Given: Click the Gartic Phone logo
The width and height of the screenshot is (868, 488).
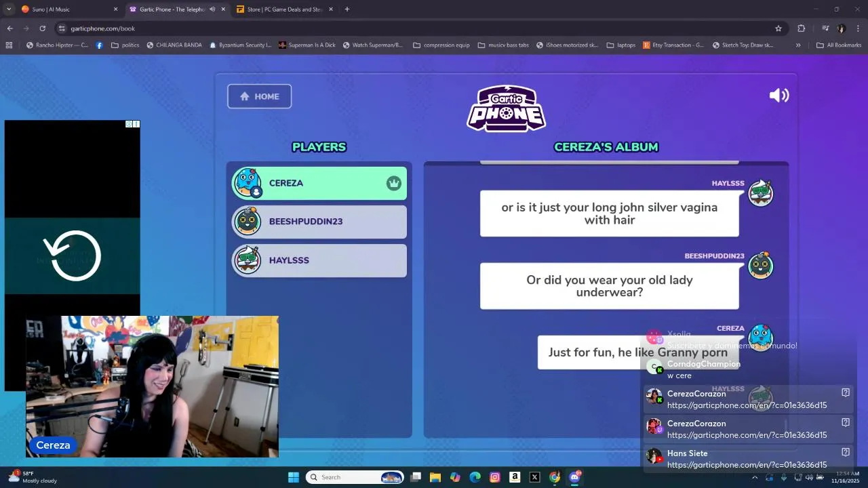Looking at the screenshot, I should click(x=506, y=108).
